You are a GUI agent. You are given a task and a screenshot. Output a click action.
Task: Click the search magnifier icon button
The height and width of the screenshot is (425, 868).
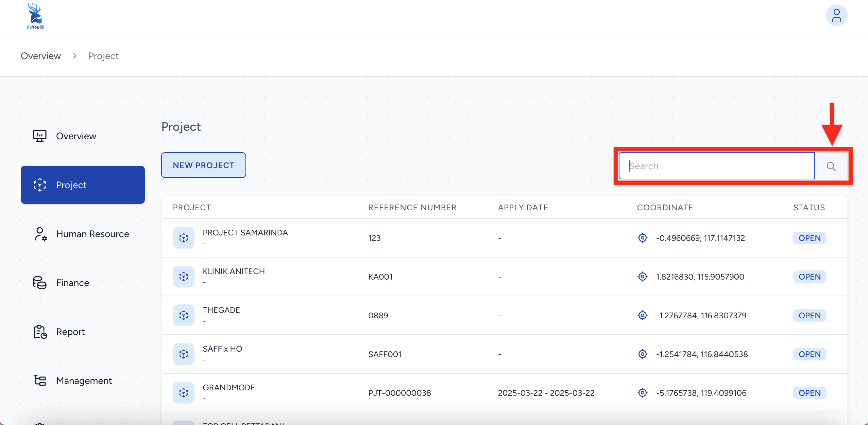point(831,166)
